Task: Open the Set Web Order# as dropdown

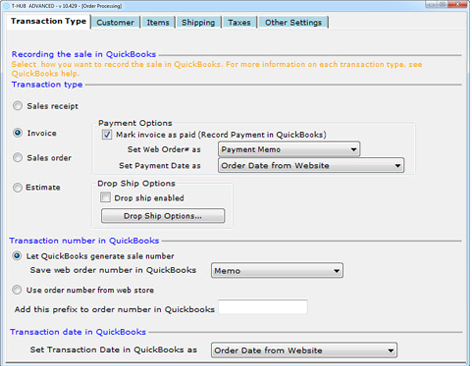Action: tap(289, 149)
